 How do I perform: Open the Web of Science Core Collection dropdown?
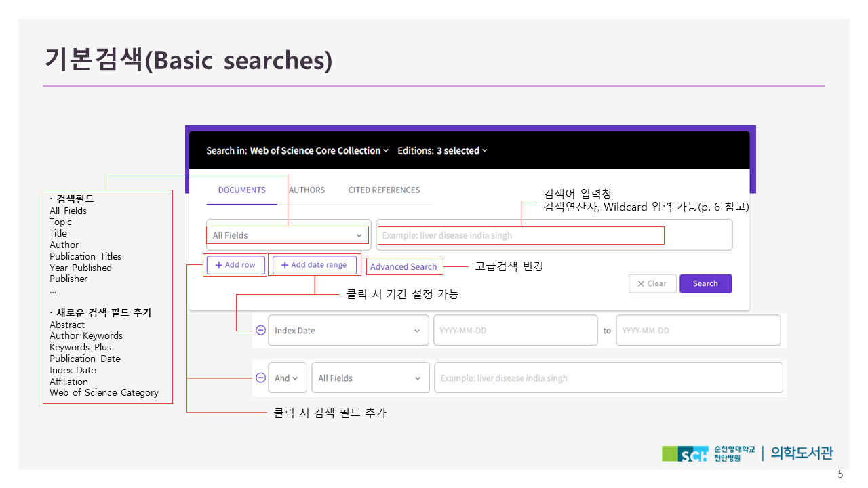tap(319, 150)
